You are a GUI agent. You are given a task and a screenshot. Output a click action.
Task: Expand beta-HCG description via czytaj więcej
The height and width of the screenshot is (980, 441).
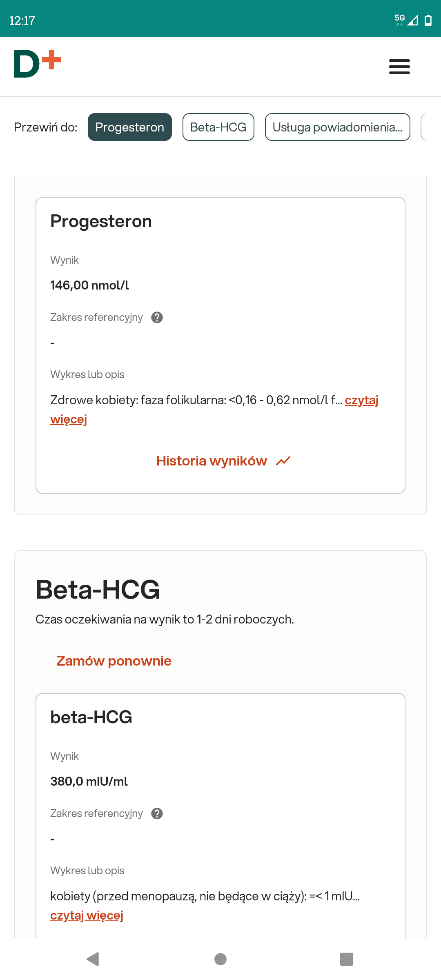87,915
